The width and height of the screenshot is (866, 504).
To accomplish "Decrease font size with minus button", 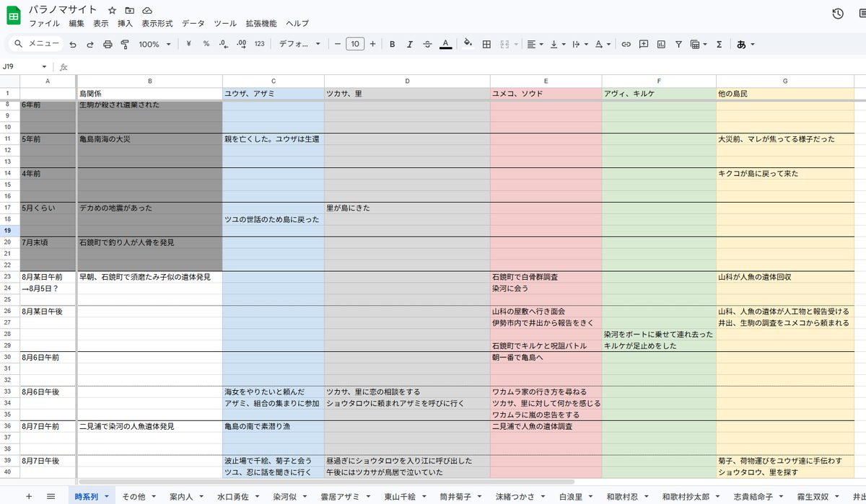I will click(337, 44).
